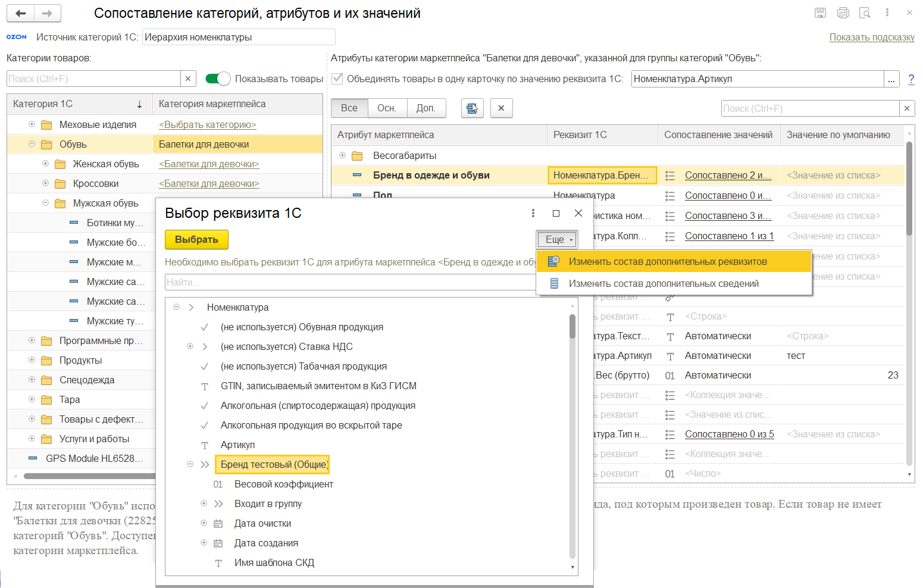Click the Найти search field in dialog
This screenshot has height=588, width=923.
pyautogui.click(x=350, y=282)
